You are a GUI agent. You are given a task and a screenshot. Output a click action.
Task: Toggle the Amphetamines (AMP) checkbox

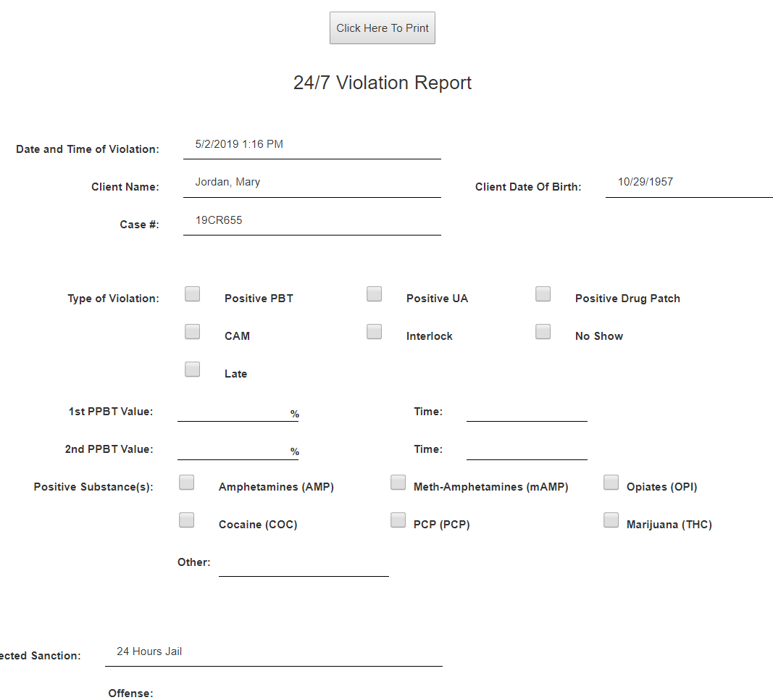point(187,483)
